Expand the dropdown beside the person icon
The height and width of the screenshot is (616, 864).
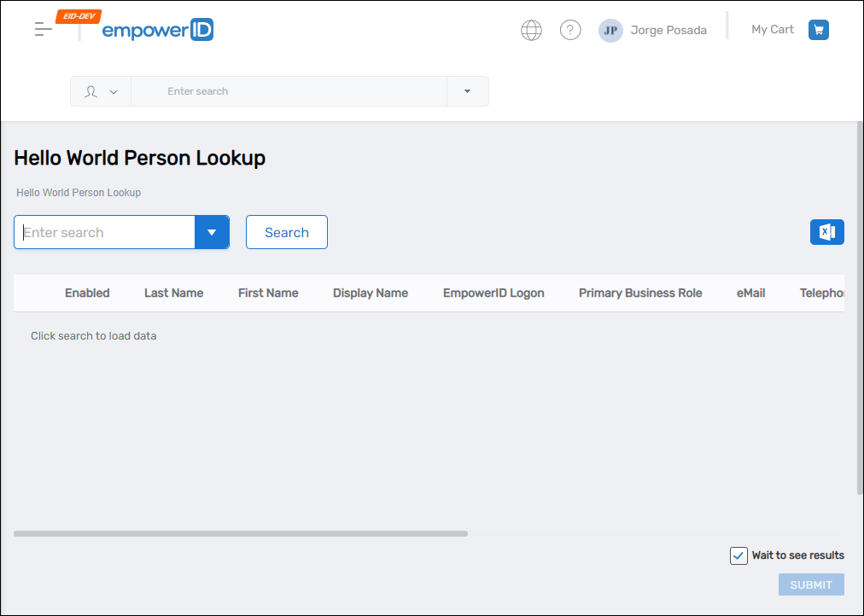coord(112,90)
